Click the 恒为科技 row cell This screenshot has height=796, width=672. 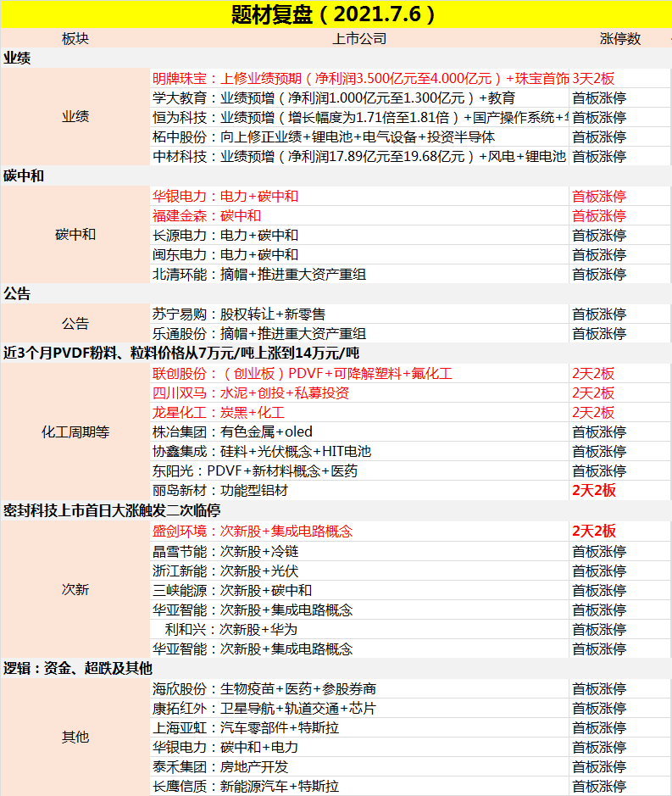(359, 118)
